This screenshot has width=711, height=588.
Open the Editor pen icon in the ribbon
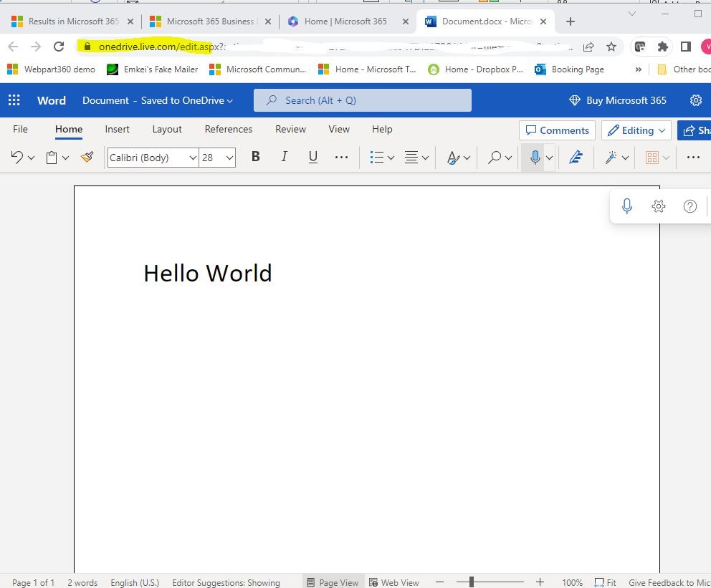coord(576,158)
